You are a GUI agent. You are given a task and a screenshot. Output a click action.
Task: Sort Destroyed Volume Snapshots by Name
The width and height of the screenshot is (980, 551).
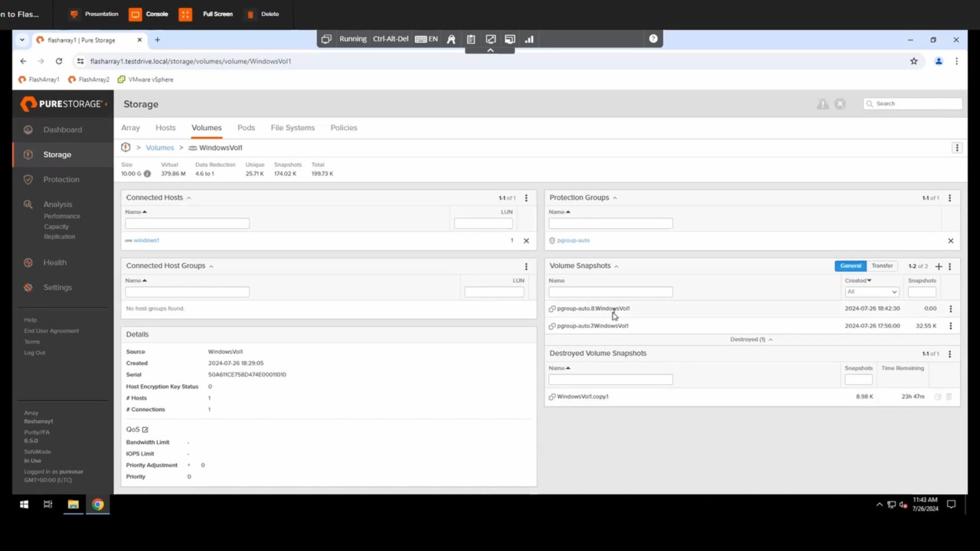coord(559,368)
